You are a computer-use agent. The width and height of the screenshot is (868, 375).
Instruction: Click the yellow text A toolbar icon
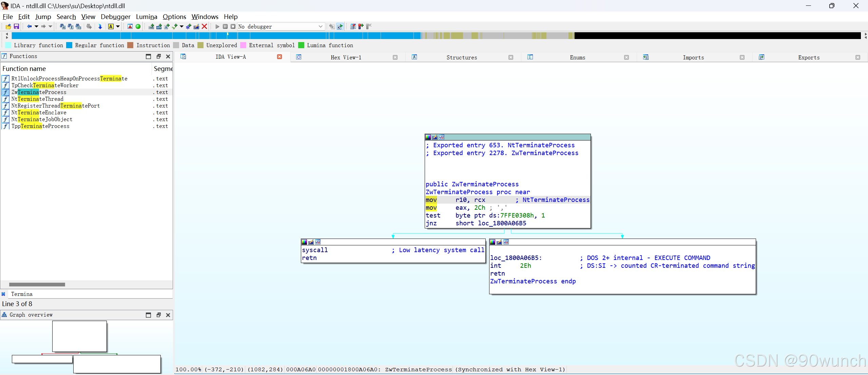[x=111, y=26]
